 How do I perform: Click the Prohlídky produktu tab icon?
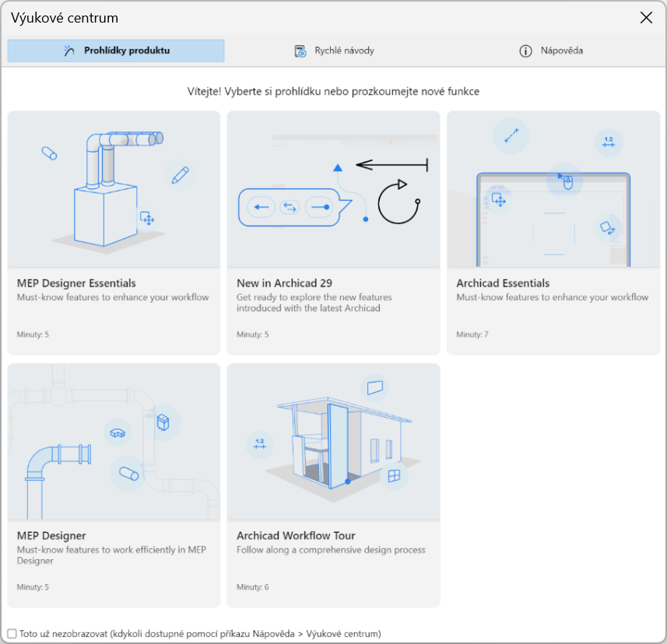[x=68, y=51]
